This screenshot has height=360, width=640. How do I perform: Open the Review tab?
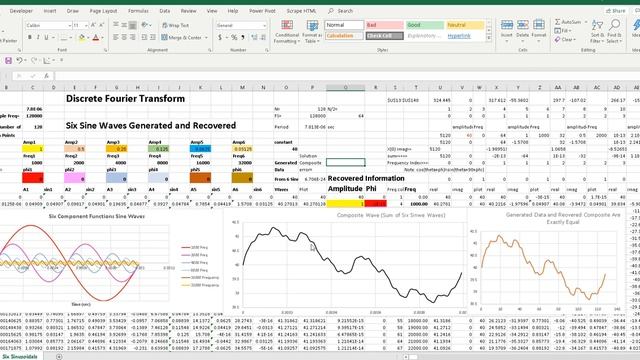pos(188,11)
